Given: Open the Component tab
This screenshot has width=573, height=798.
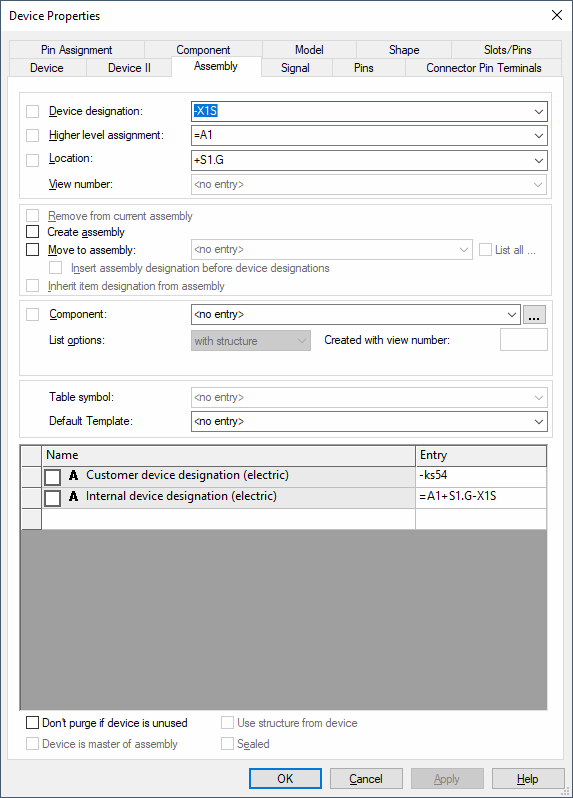Looking at the screenshot, I should (203, 50).
